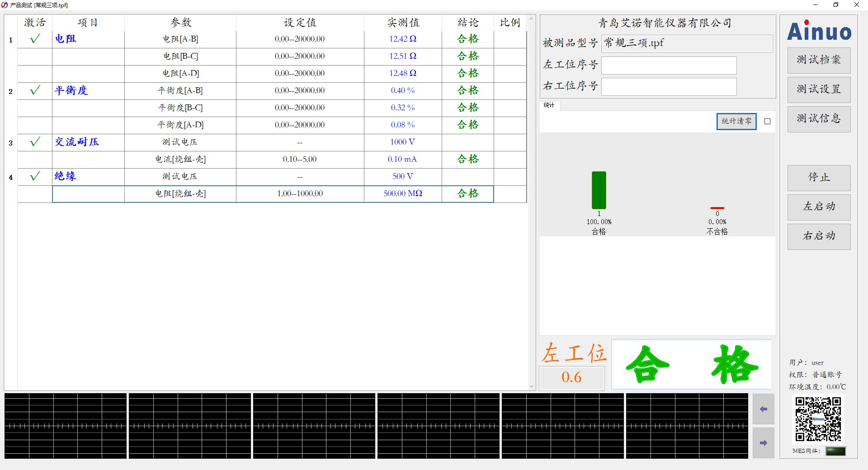Open the 测试设置 panel
This screenshot has height=470, width=868.
coord(819,89)
